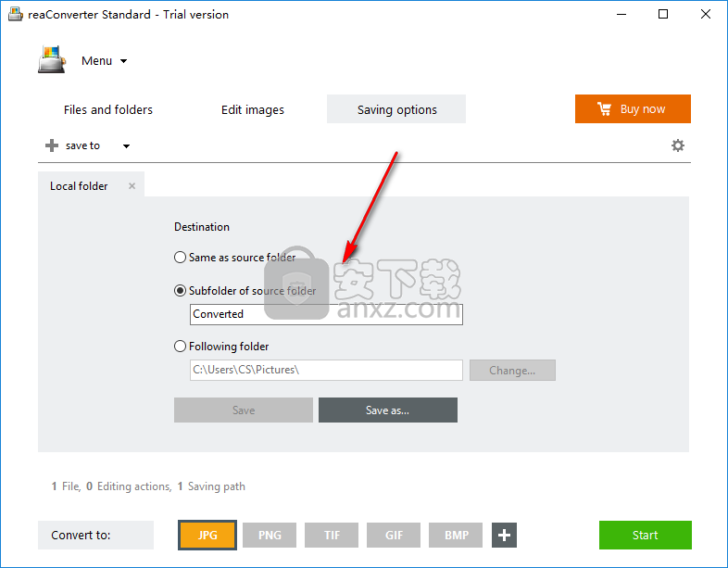Choose BMP as output format
The width and height of the screenshot is (728, 568).
456,535
